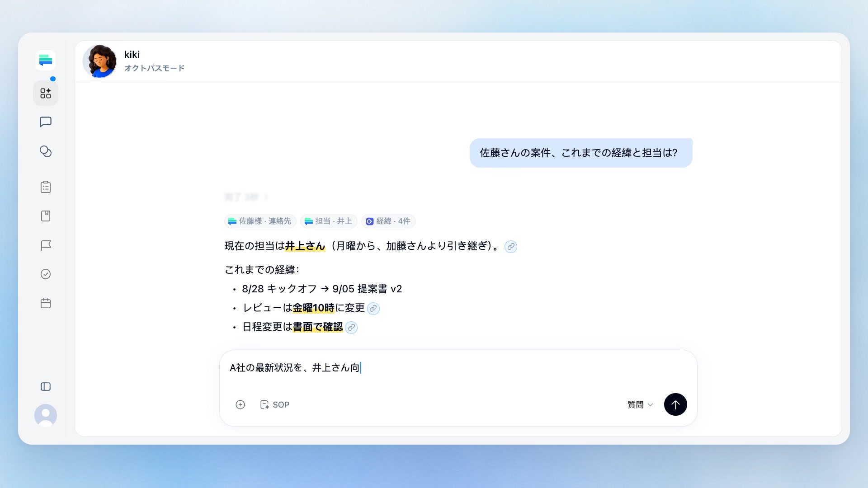Open source link after 書面で確認
This screenshot has height=488, width=868.
click(351, 328)
